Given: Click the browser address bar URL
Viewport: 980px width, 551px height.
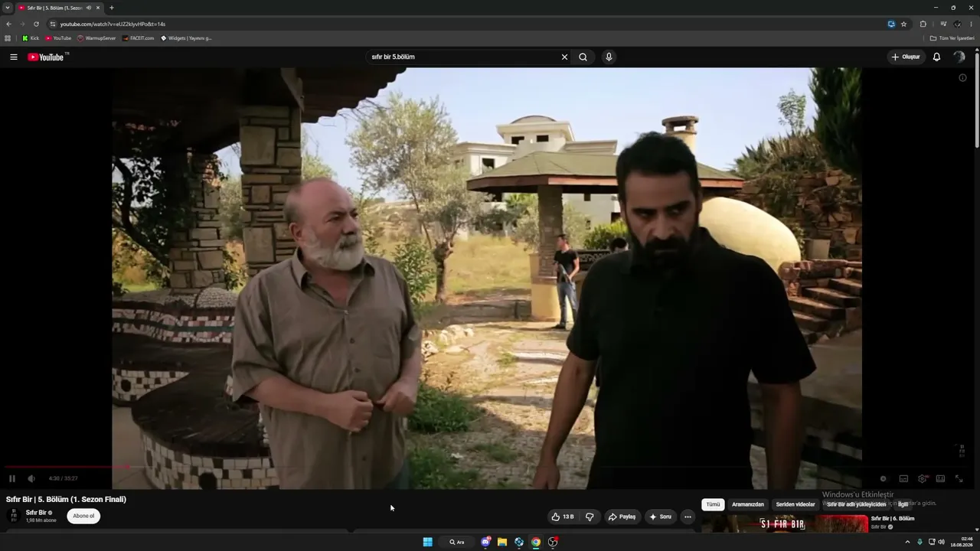Looking at the screenshot, I should (113, 24).
